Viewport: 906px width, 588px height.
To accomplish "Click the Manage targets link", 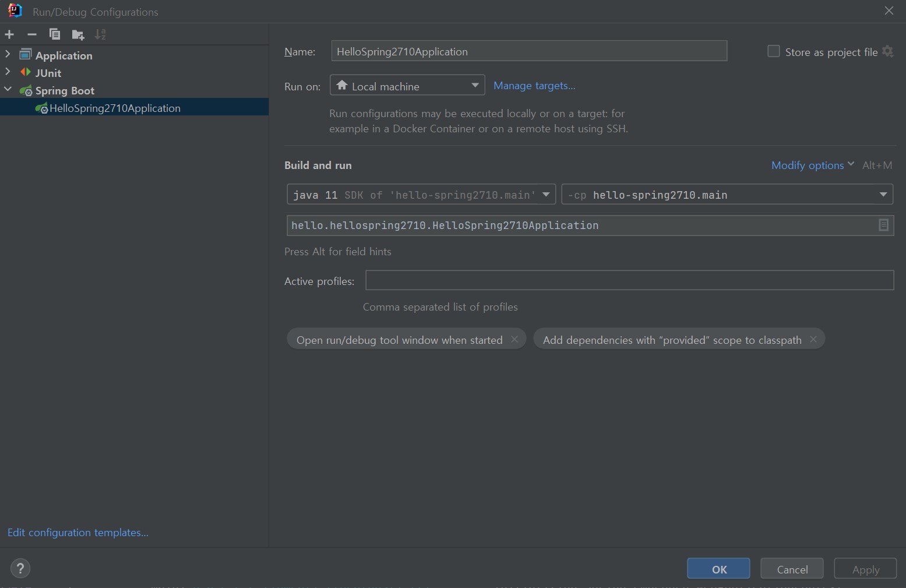I will pos(534,85).
